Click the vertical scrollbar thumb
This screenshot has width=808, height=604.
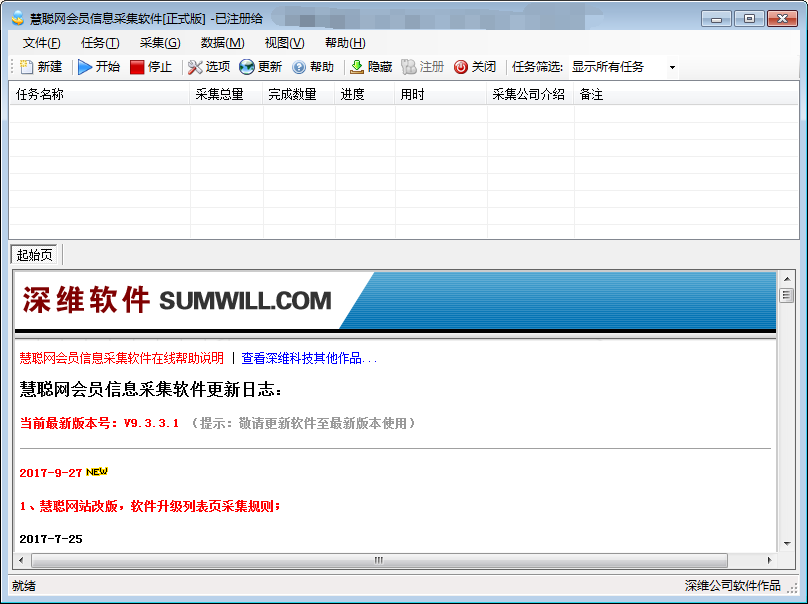click(x=786, y=295)
